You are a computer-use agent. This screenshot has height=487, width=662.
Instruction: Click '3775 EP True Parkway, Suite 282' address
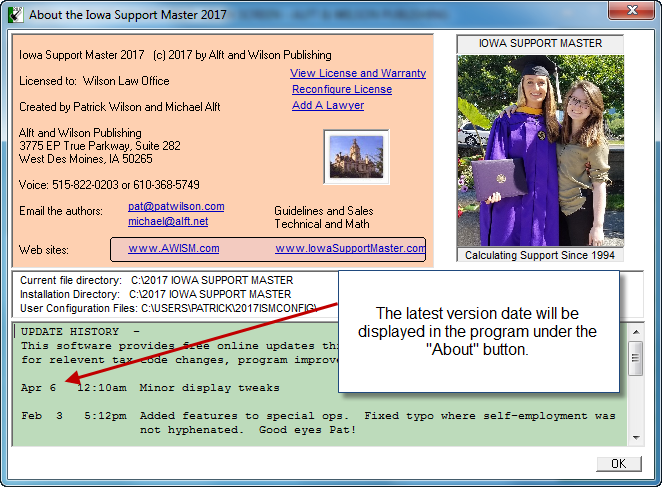[x=100, y=146]
